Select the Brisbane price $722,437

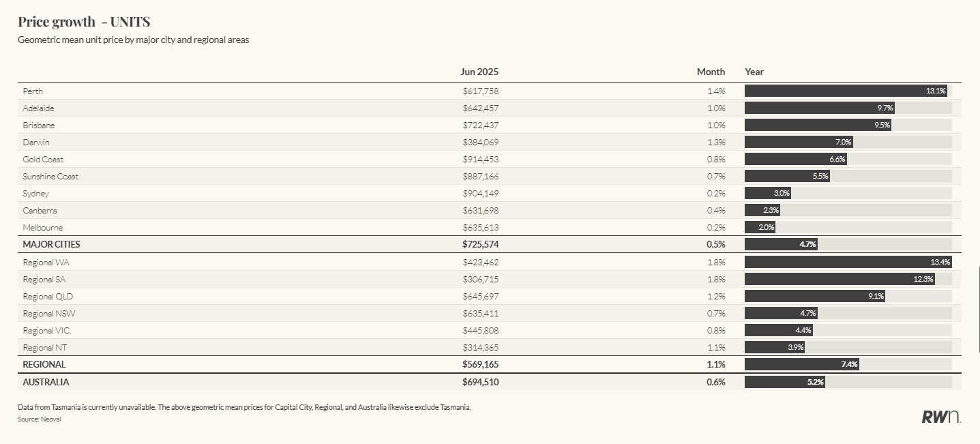pyautogui.click(x=480, y=125)
